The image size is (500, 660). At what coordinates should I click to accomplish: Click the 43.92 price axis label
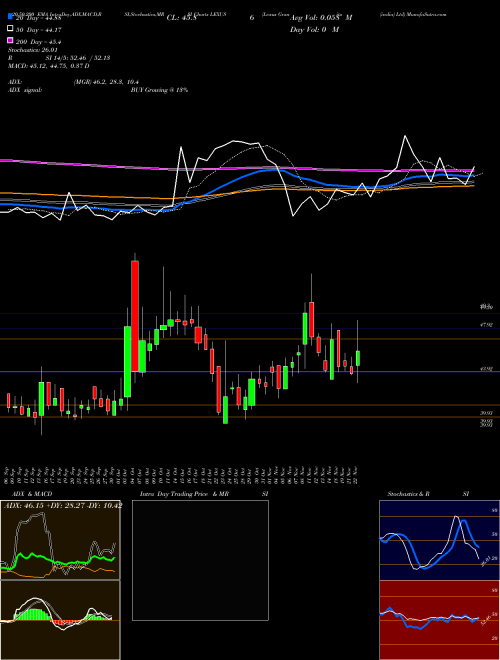click(x=486, y=369)
